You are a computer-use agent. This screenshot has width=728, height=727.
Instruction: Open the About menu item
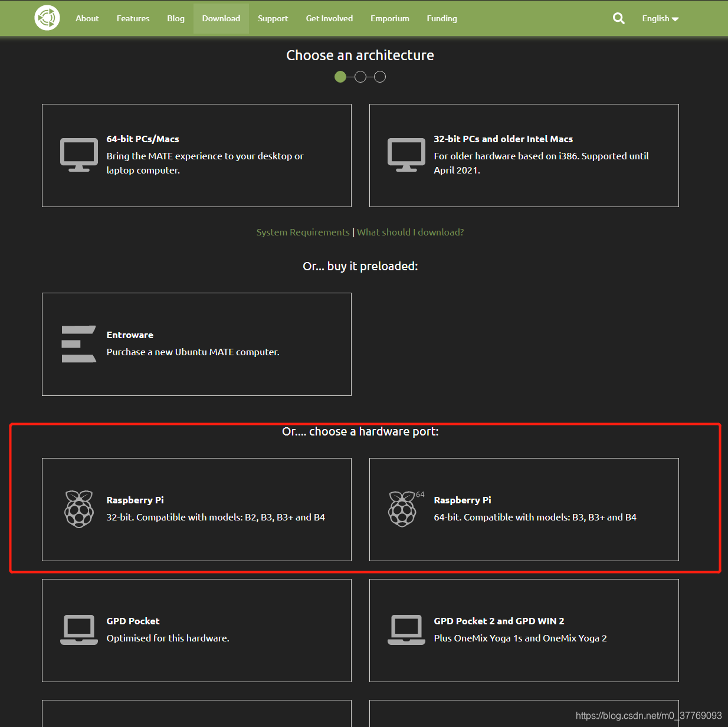87,18
